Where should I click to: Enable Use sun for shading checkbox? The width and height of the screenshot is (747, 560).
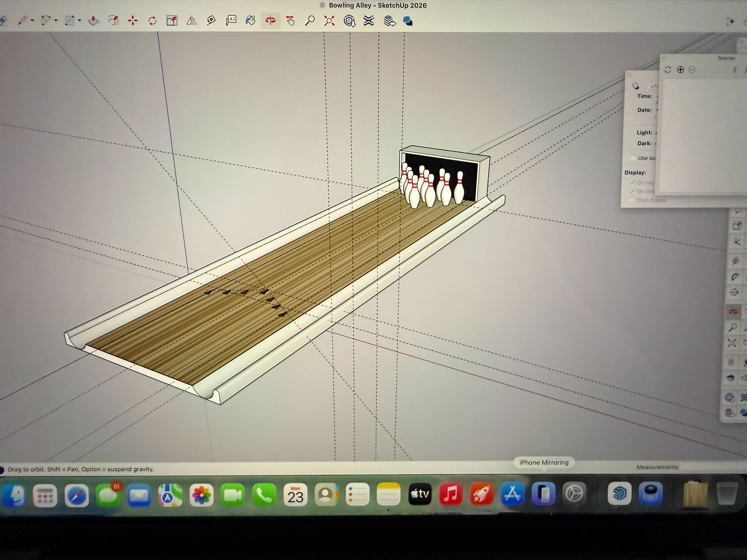click(x=633, y=158)
